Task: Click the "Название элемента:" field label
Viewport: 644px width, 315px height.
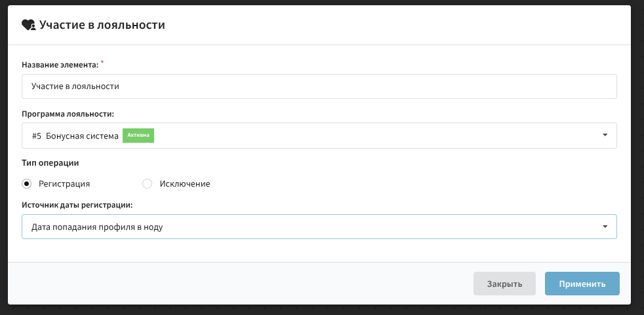Action: pos(60,65)
